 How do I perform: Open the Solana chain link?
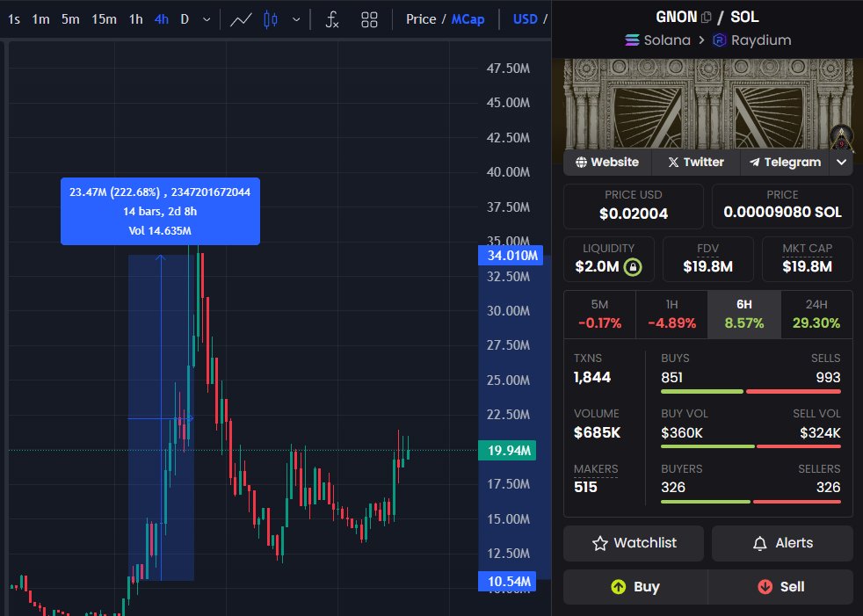point(657,40)
